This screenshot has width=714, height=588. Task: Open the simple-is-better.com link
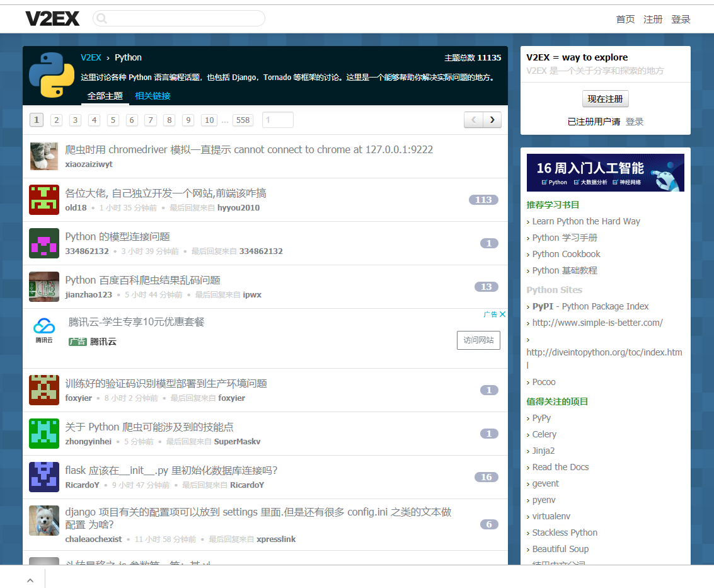(597, 323)
